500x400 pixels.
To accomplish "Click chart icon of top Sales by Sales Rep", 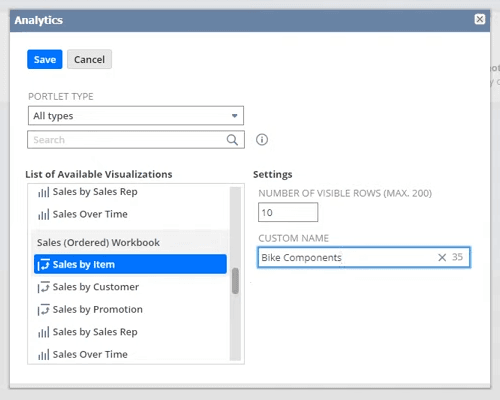I will (44, 192).
